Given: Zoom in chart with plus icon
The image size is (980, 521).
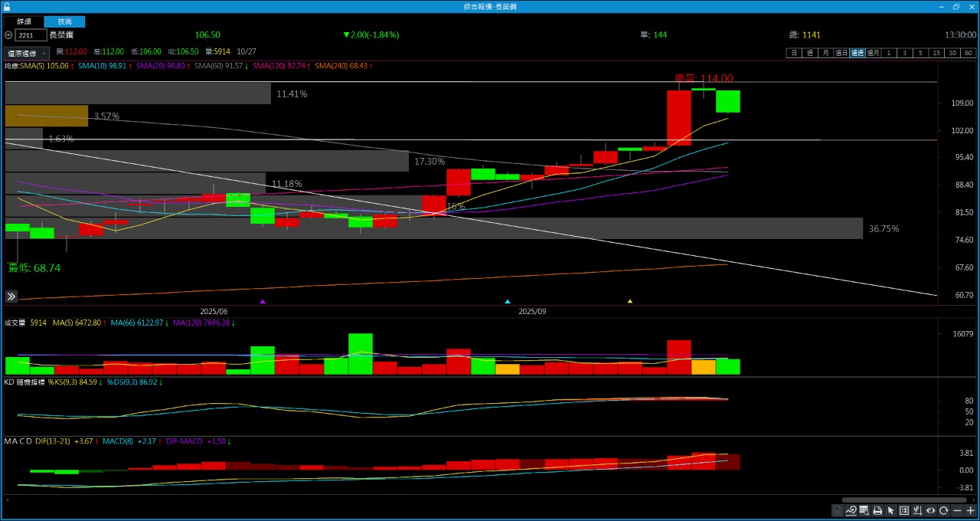Looking at the screenshot, I should pos(970,510).
